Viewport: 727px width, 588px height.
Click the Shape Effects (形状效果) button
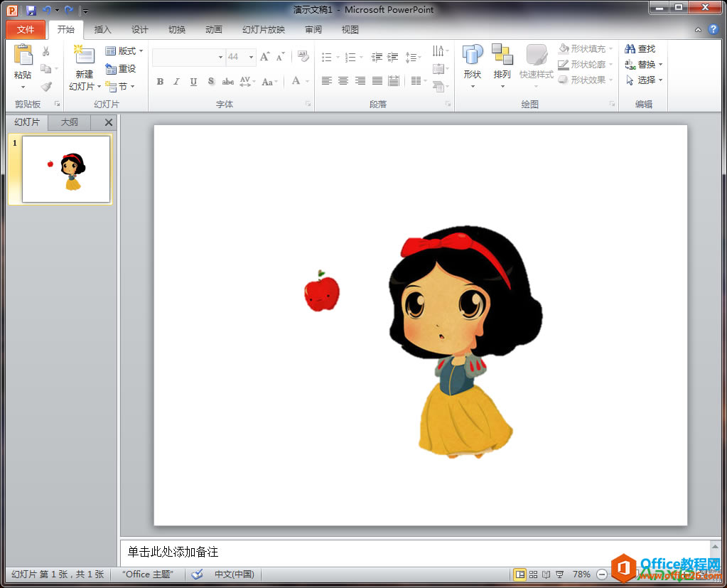586,80
